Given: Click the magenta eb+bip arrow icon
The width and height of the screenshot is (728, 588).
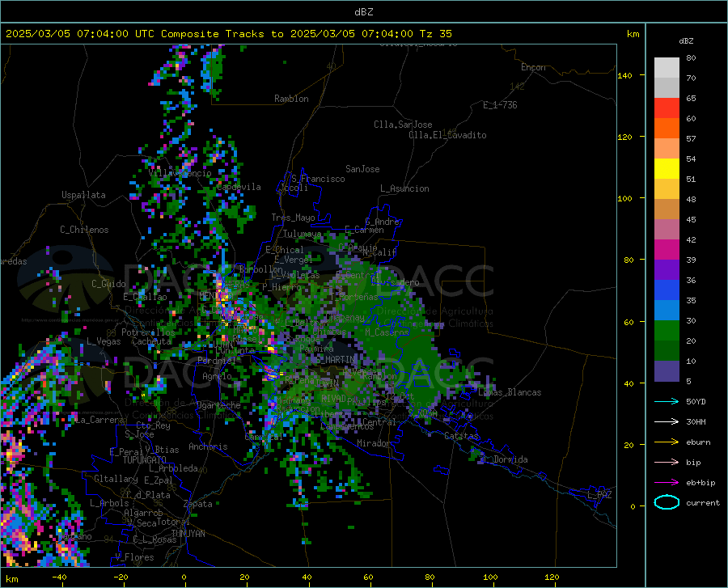Looking at the screenshot, I should 667,483.
